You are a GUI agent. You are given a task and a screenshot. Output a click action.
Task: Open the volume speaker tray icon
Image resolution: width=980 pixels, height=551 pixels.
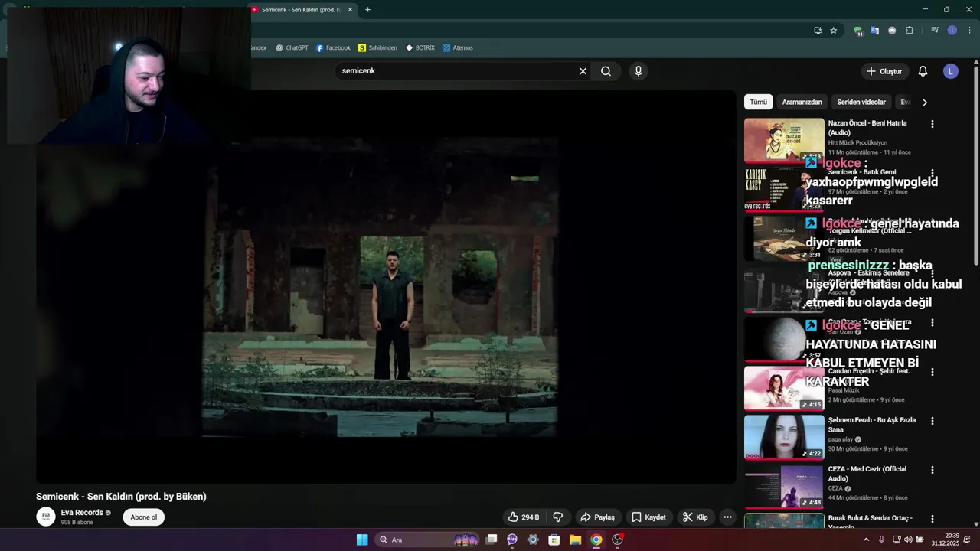908,540
